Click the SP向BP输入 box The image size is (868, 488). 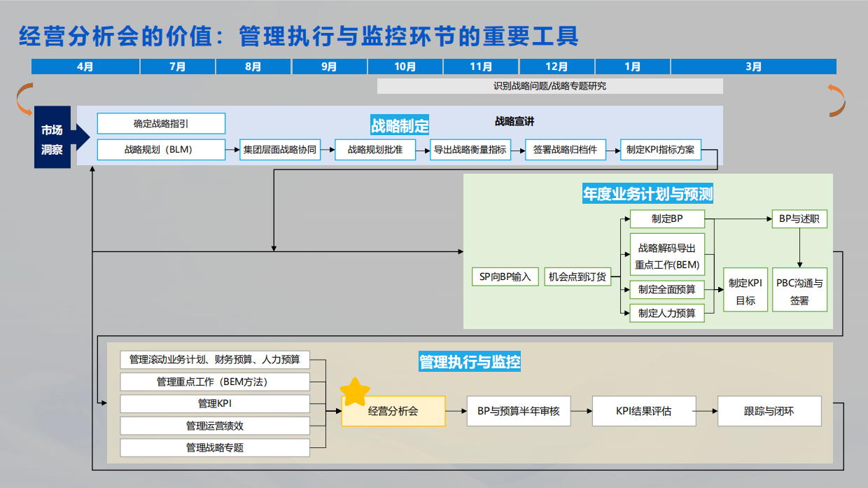(x=505, y=277)
